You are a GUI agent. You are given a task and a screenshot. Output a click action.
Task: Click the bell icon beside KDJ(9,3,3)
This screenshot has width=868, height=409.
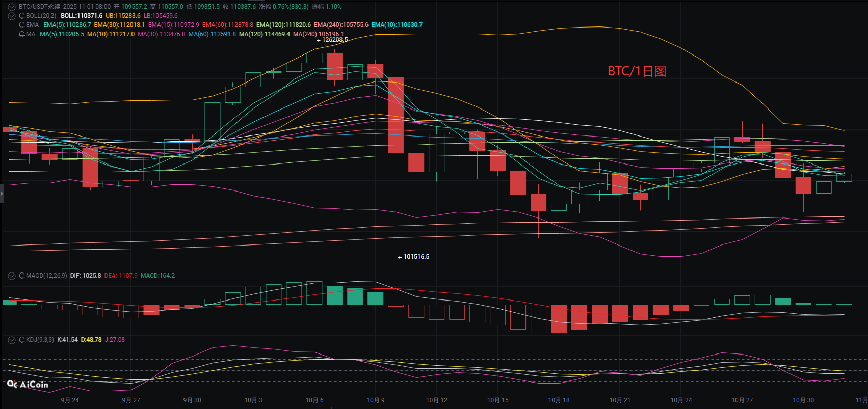coord(22,340)
